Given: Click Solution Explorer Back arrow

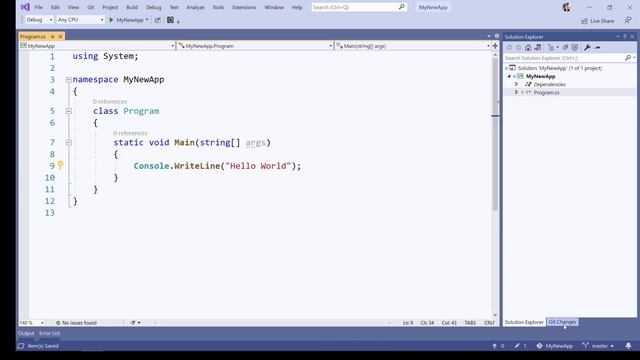Looking at the screenshot, I should [509, 47].
